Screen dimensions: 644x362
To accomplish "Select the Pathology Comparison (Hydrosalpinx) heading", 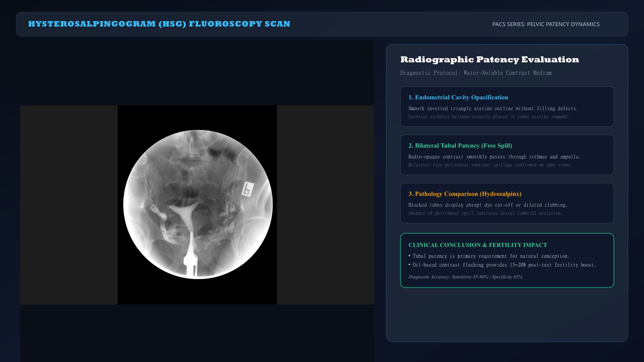I will tap(465, 194).
